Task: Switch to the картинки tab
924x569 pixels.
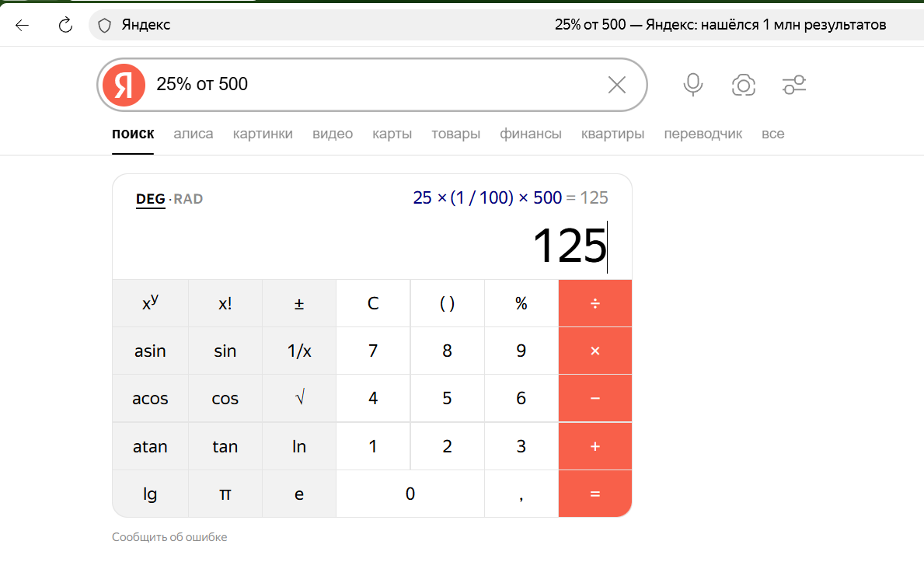Action: [x=263, y=134]
